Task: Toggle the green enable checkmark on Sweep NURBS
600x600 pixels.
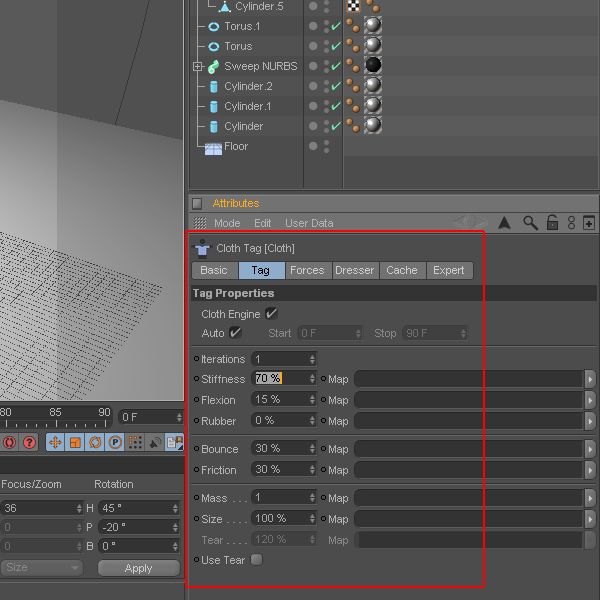Action: (336, 66)
